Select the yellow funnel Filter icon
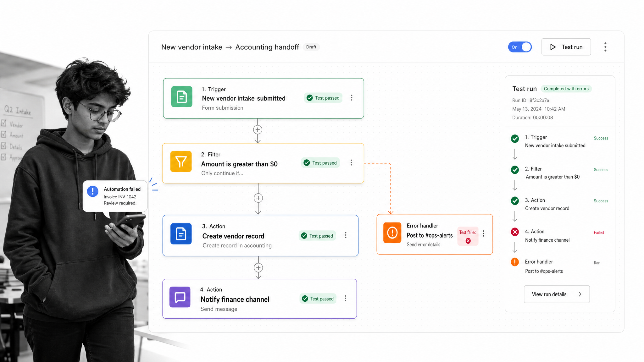This screenshot has height=362, width=644. pos(181,162)
